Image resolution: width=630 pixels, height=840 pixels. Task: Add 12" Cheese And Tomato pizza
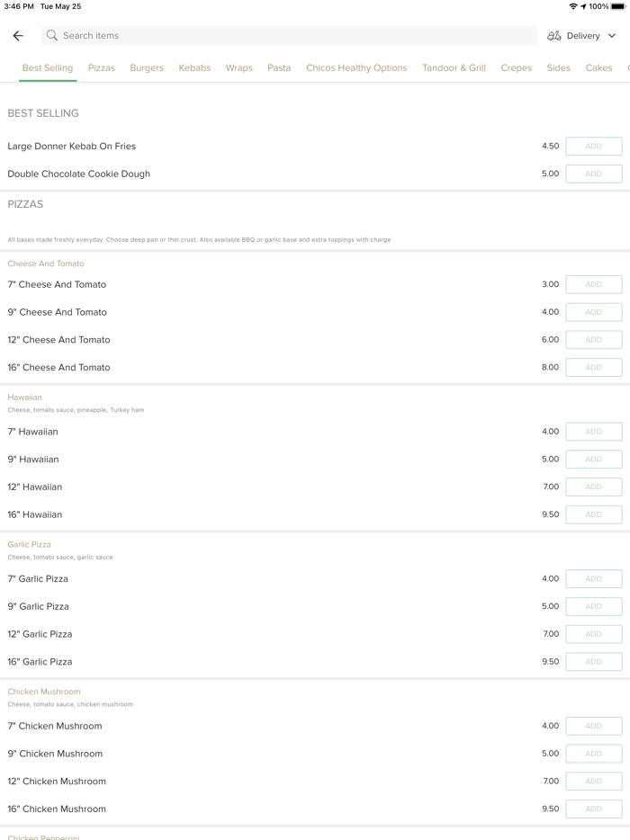tap(593, 340)
